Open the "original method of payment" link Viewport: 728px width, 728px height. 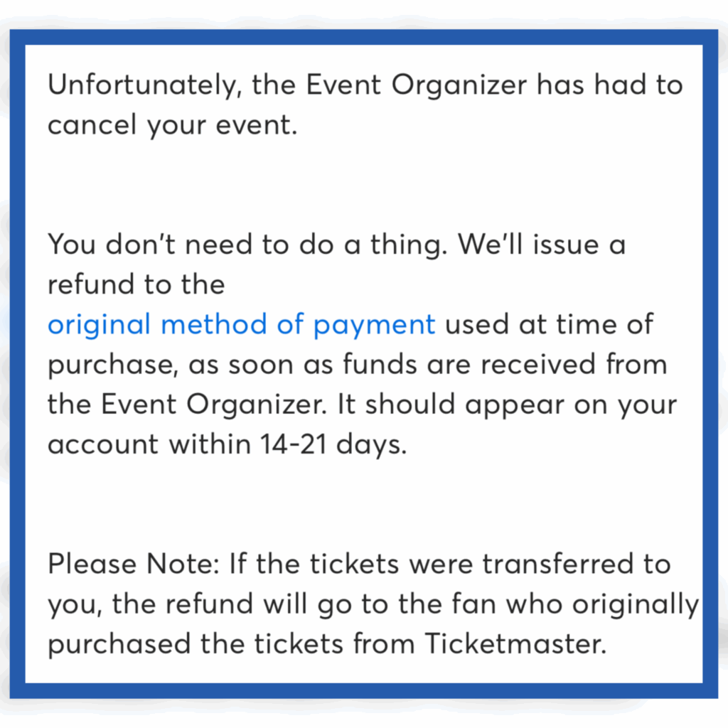coord(241,325)
